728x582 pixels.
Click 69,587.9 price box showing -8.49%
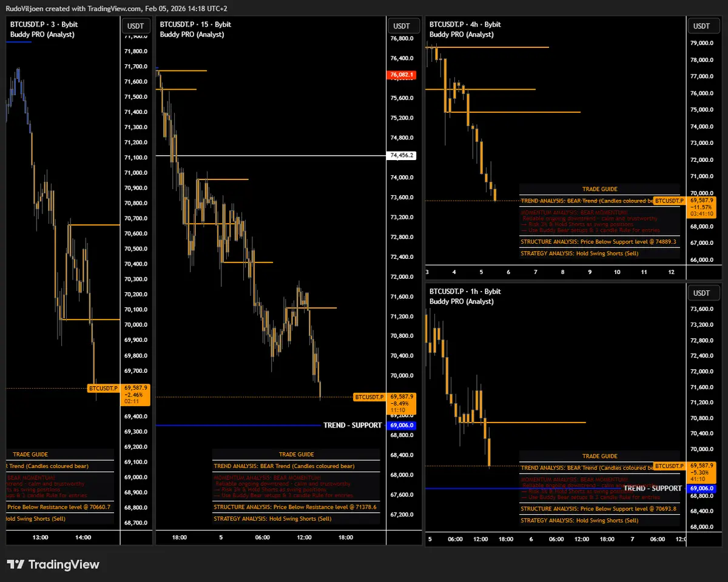[402, 403]
